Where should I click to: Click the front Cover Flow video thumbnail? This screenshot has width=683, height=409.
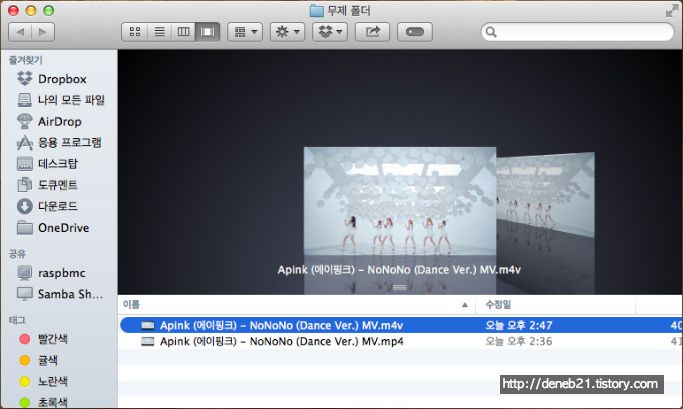(399, 201)
